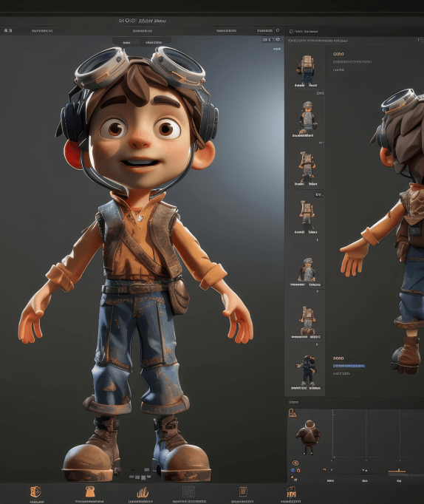The height and width of the screenshot is (504, 424).
Task: Click the orange shape icon above the timeline character preview
Action: click(292, 412)
